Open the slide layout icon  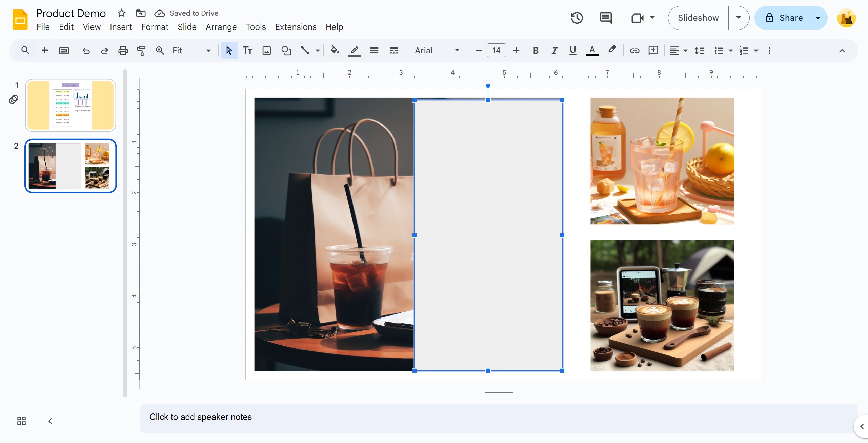tap(64, 51)
